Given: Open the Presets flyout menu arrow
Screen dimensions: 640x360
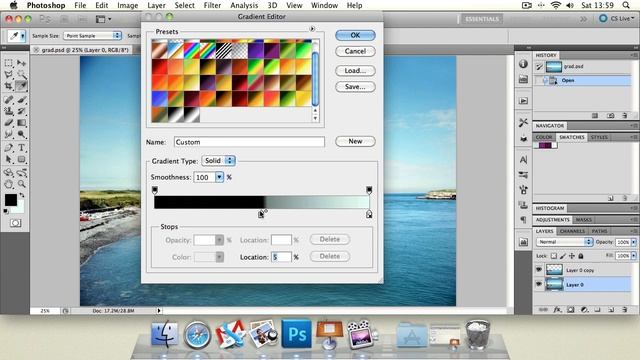Looking at the screenshot, I should click(x=312, y=29).
